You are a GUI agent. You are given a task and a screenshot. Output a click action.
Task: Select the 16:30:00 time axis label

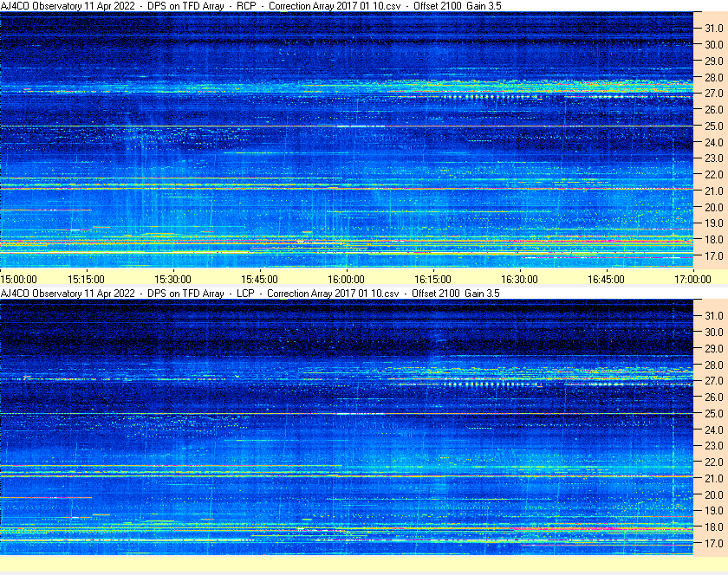point(519,280)
